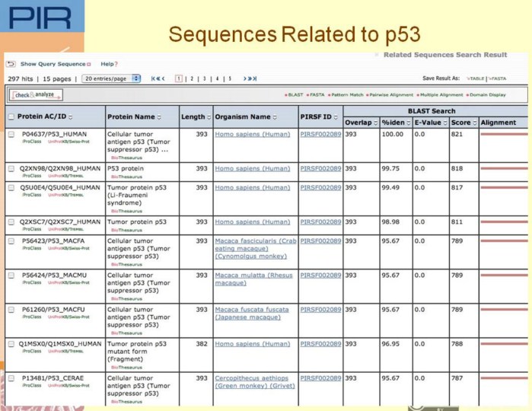Open the %iden column sort dropdown
The height and width of the screenshot is (411, 532).
[407, 123]
